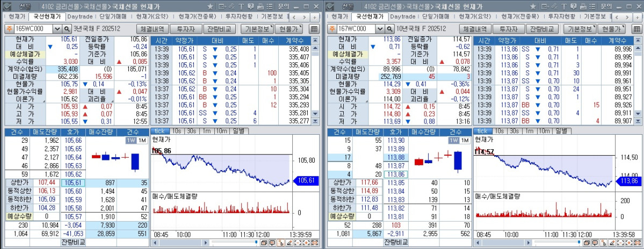This screenshot has width=644, height=249.
Task: Expand 현물가 dropdown in left window
Action: [289, 29]
